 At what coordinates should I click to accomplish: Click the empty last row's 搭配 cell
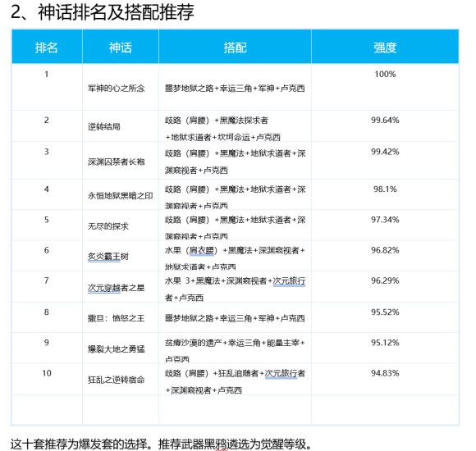coord(235,410)
